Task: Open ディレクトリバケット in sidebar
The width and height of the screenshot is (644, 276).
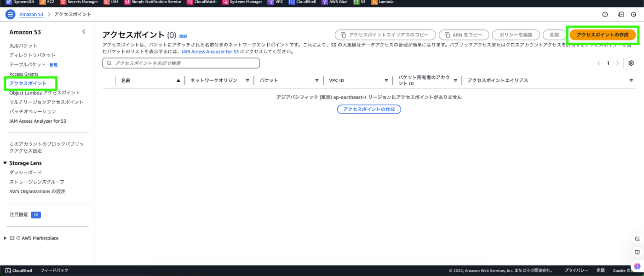Action: (x=33, y=55)
